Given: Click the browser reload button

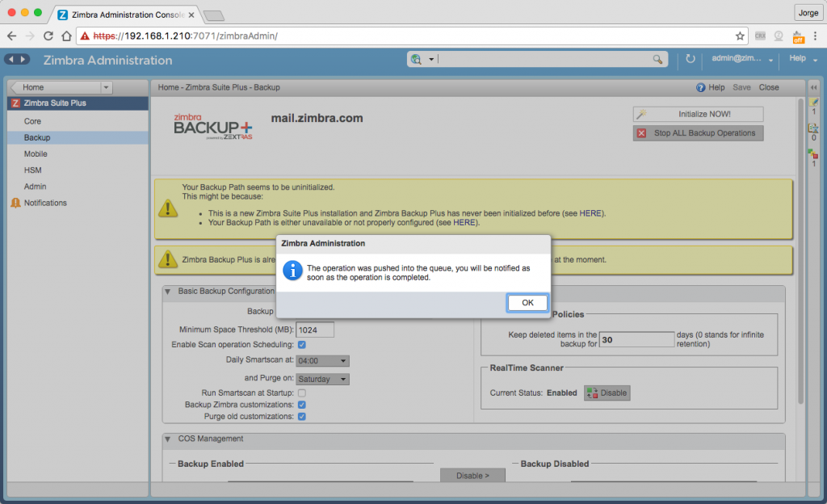Looking at the screenshot, I should coord(48,36).
